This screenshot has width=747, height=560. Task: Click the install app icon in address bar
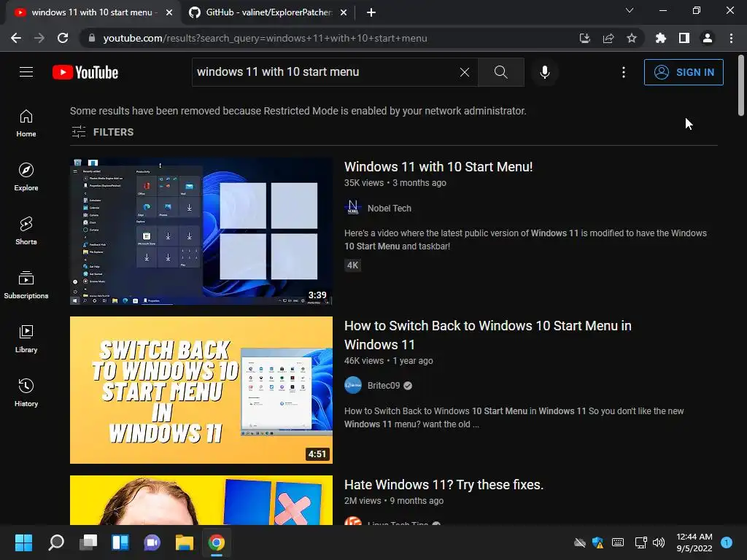click(x=584, y=38)
